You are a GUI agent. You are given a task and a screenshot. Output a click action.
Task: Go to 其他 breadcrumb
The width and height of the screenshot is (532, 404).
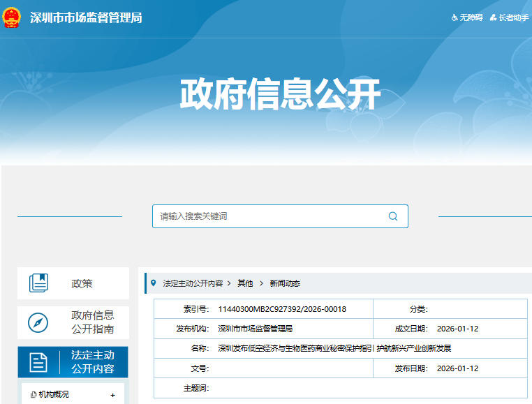point(245,283)
